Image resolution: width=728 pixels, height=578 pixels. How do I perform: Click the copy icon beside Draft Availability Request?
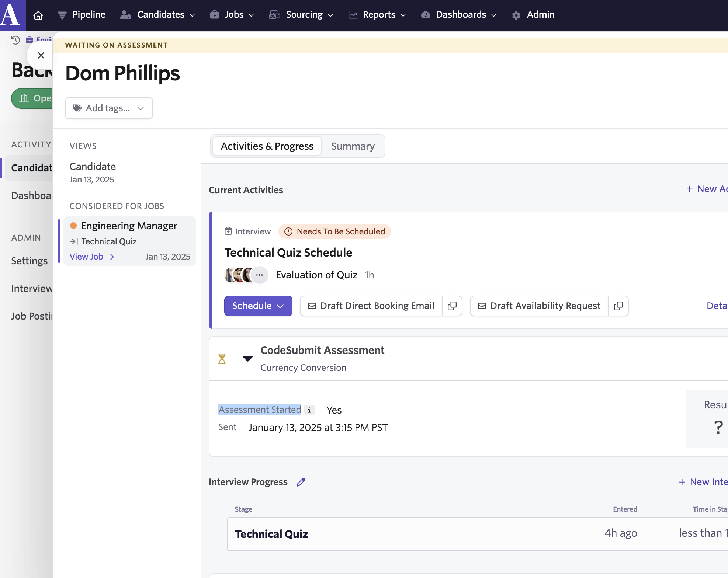click(618, 306)
